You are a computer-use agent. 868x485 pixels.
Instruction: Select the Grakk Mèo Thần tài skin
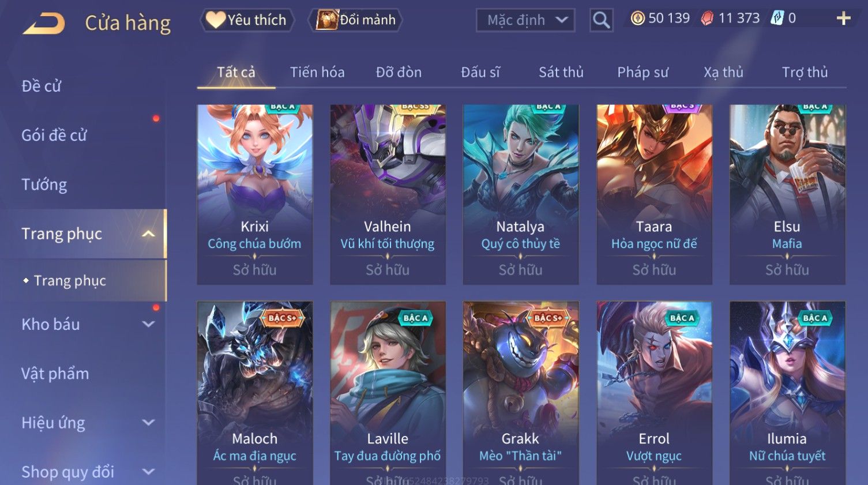coord(521,392)
